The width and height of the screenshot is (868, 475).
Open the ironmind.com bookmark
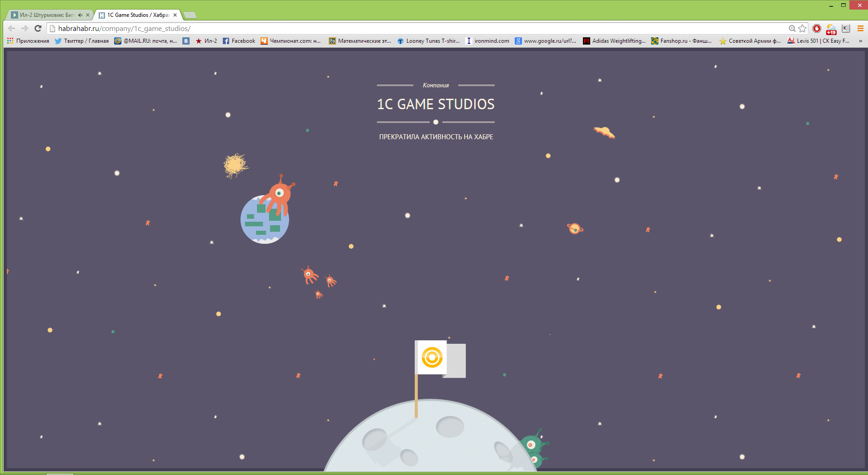(488, 41)
